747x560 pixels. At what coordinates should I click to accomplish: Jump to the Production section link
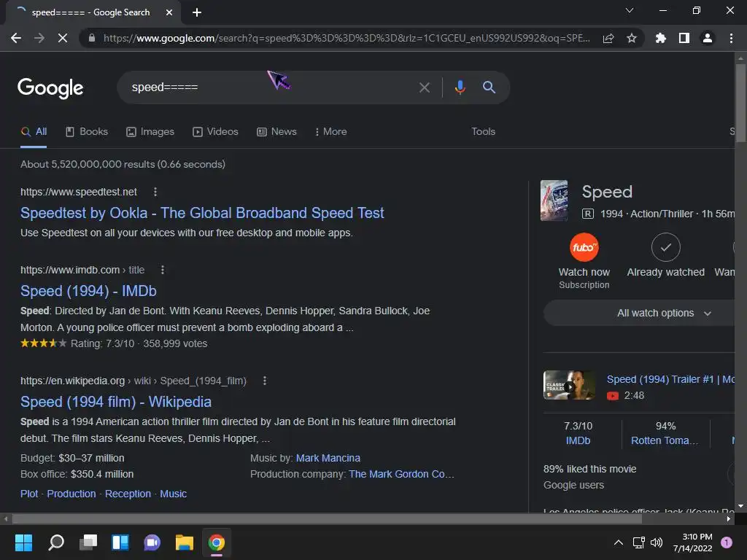click(71, 494)
